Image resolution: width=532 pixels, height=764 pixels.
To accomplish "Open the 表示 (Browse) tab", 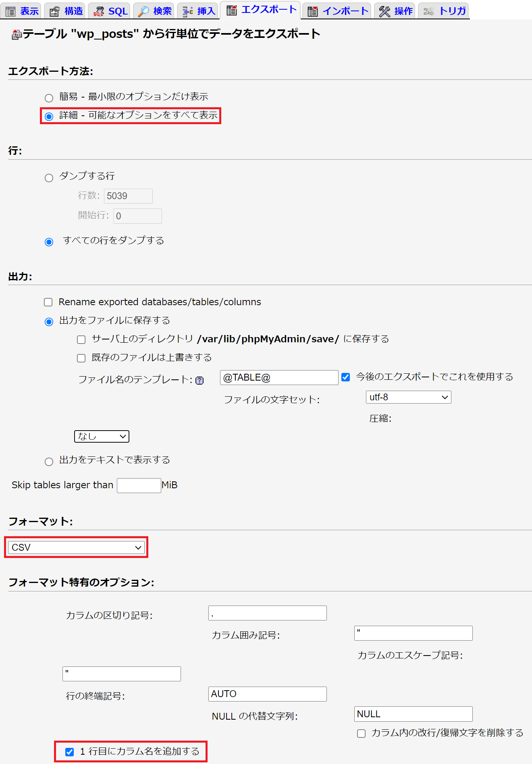I will click(x=21, y=11).
